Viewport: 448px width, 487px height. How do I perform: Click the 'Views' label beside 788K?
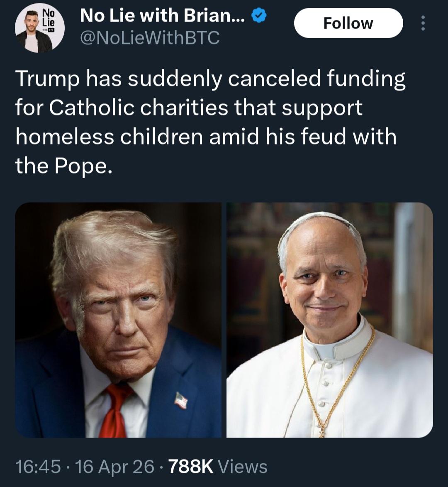[x=243, y=467]
